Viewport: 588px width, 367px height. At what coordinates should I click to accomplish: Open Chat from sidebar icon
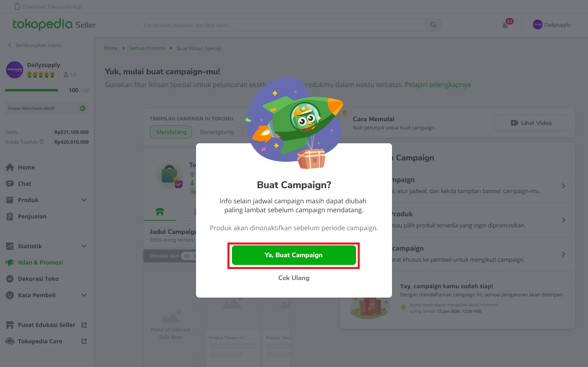(x=10, y=184)
